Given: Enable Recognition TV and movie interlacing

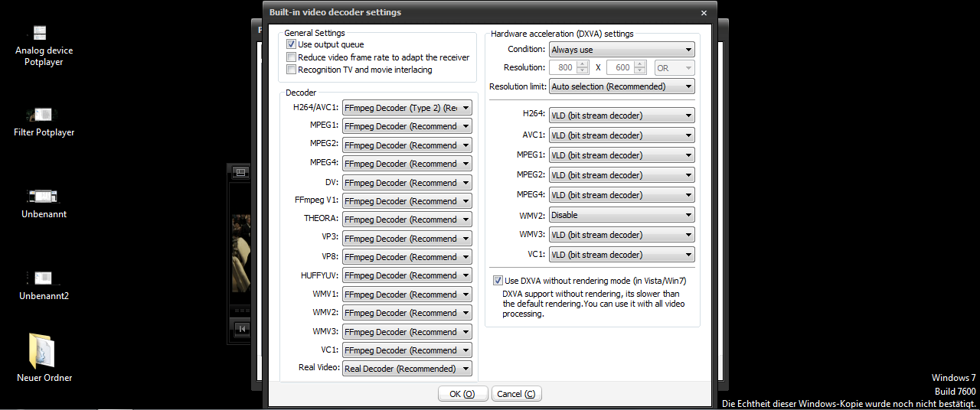Looking at the screenshot, I should [x=291, y=70].
